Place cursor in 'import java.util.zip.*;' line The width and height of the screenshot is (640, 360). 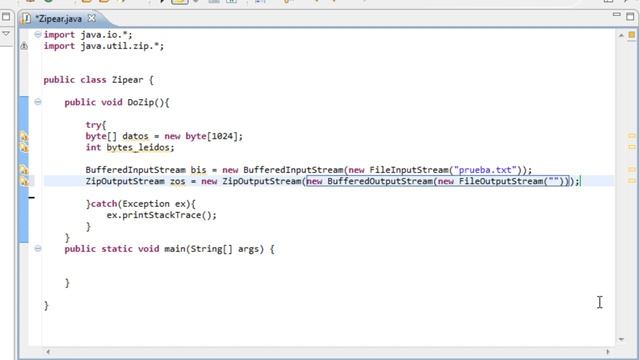[x=104, y=46]
